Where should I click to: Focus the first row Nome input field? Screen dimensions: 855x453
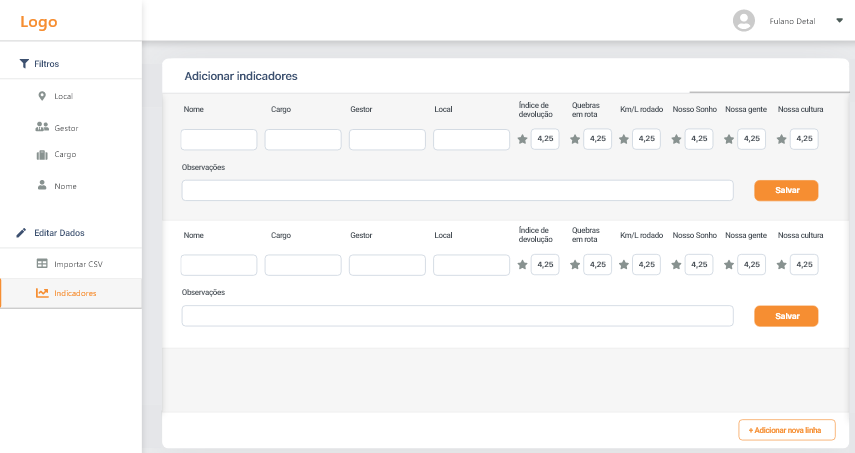tap(219, 140)
